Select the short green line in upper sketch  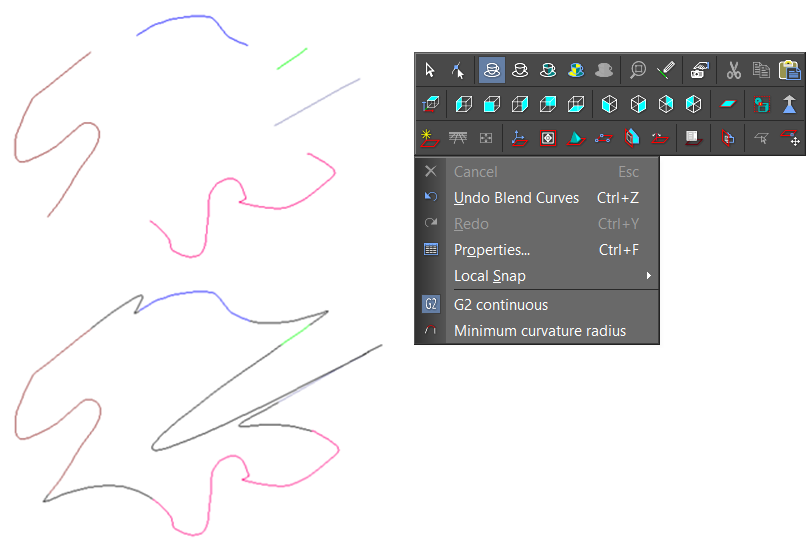[x=292, y=58]
